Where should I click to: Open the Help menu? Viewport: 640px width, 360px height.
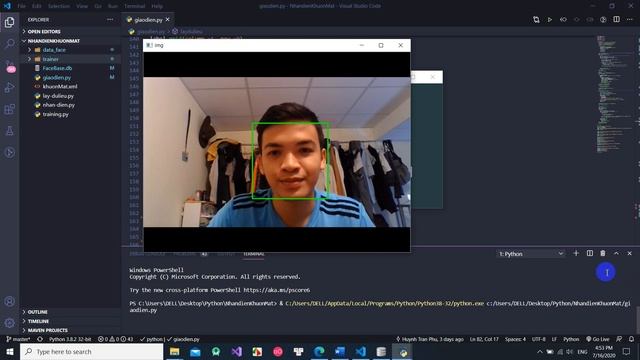[x=157, y=6]
